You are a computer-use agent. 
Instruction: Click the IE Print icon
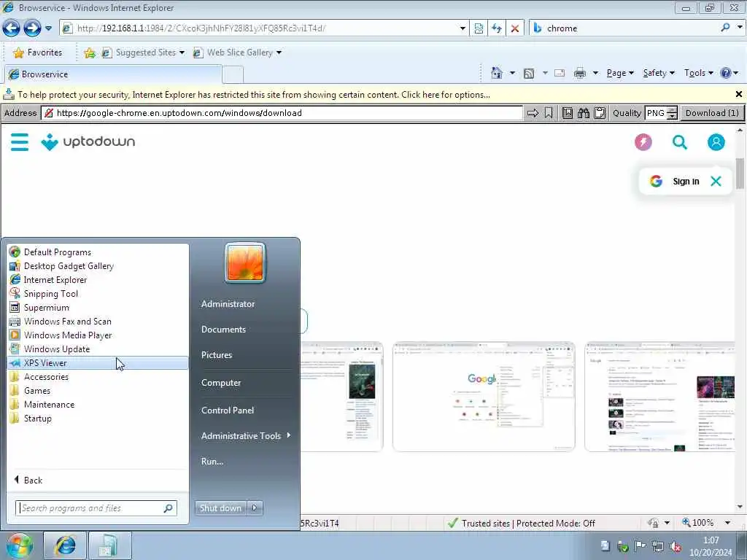tap(580, 73)
